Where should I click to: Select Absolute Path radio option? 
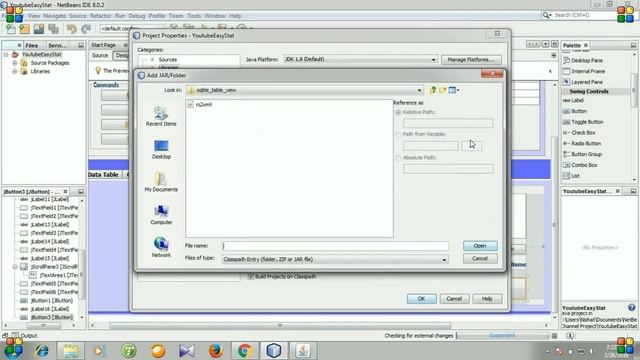click(398, 158)
